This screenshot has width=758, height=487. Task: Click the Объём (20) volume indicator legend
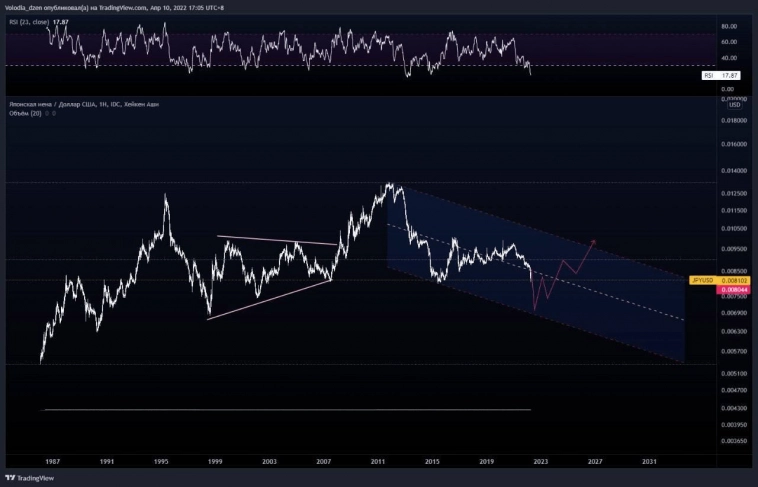click(x=28, y=113)
